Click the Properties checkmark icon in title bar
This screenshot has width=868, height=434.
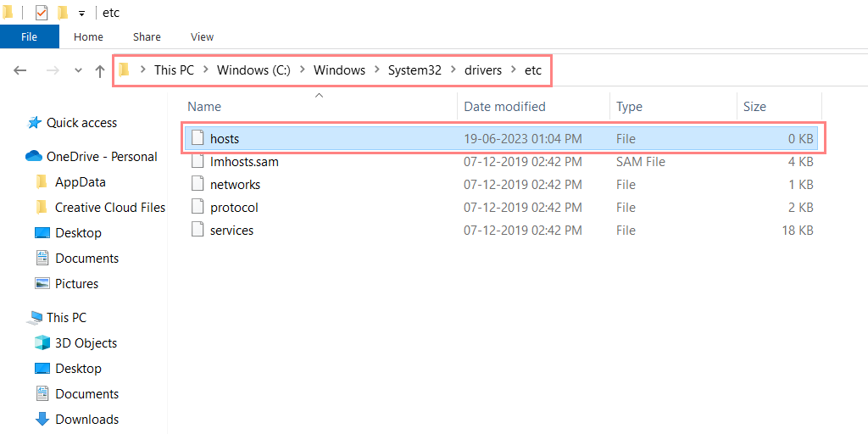coord(42,13)
